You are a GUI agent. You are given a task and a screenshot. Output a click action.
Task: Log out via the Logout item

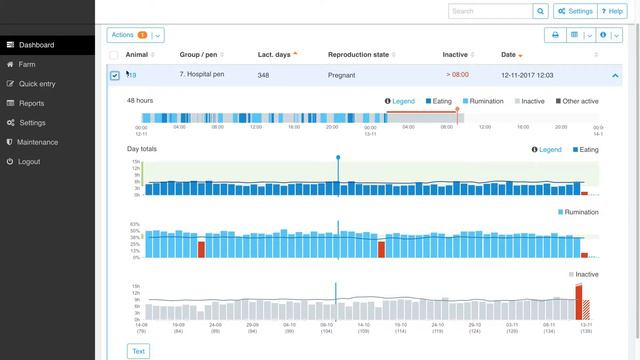(47, 162)
